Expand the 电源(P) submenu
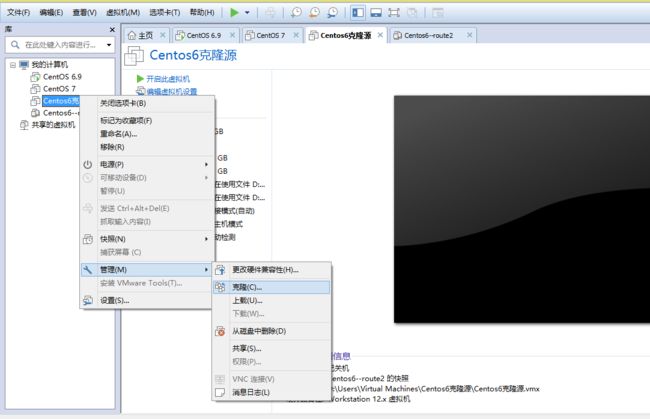The width and height of the screenshot is (650, 419). click(x=147, y=165)
